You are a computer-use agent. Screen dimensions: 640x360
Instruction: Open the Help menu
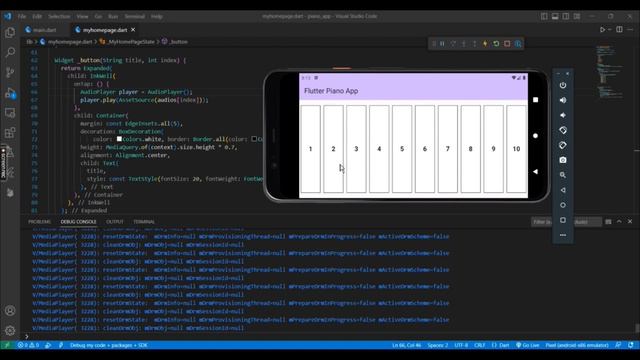157,16
